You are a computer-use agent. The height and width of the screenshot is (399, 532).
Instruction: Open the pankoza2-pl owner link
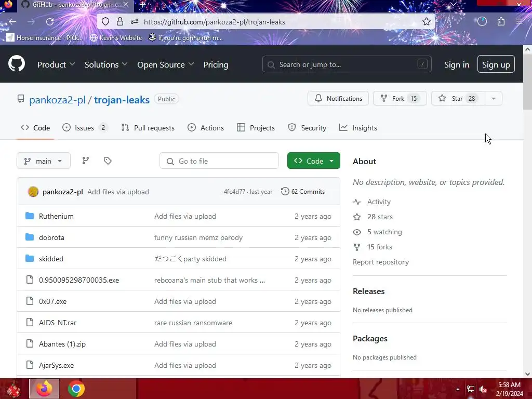[x=57, y=100]
